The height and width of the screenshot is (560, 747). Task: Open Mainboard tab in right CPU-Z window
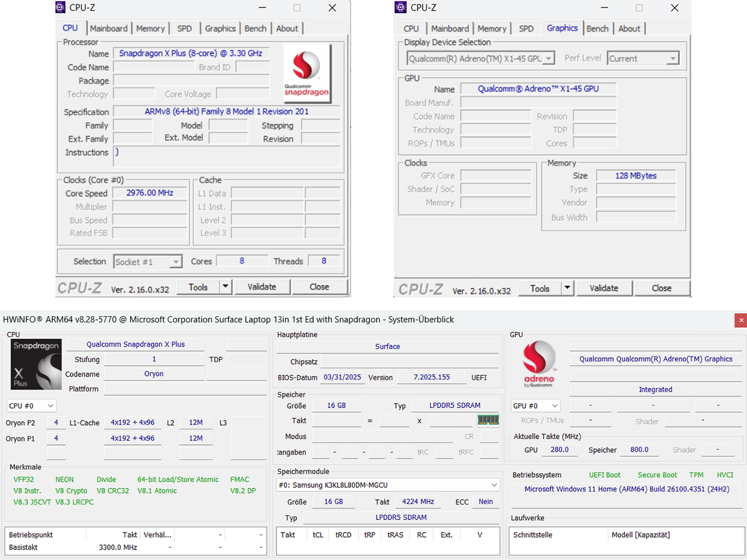coord(450,29)
